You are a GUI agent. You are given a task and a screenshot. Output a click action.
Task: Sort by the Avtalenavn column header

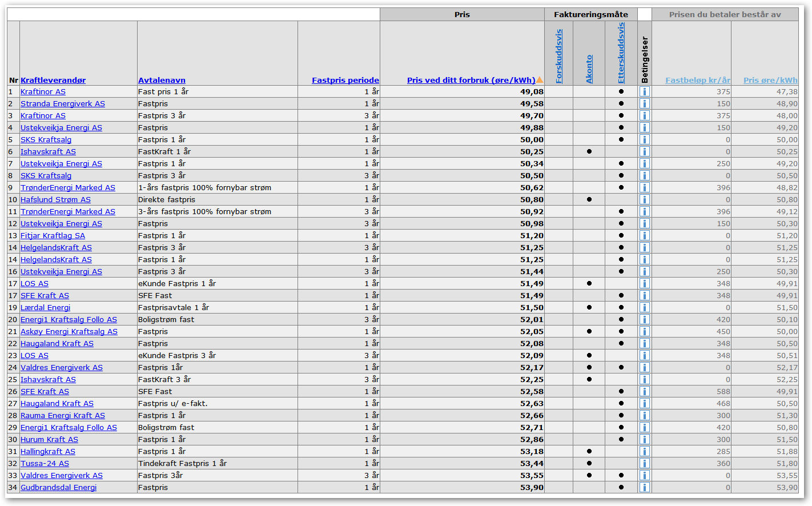coord(162,80)
